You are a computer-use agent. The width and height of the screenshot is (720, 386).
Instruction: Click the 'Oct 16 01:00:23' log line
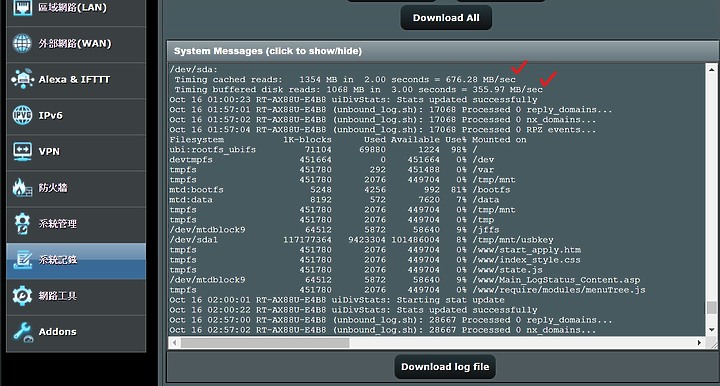pyautogui.click(x=353, y=100)
